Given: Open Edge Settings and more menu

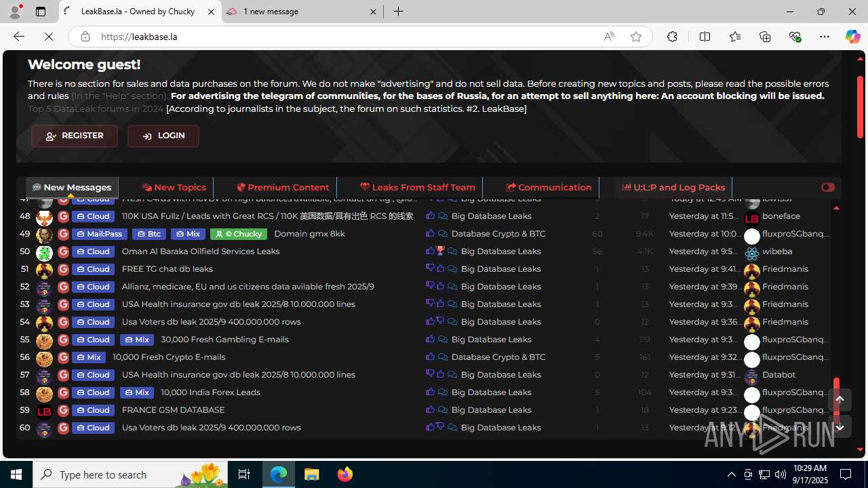Looking at the screenshot, I should pyautogui.click(x=825, y=37).
